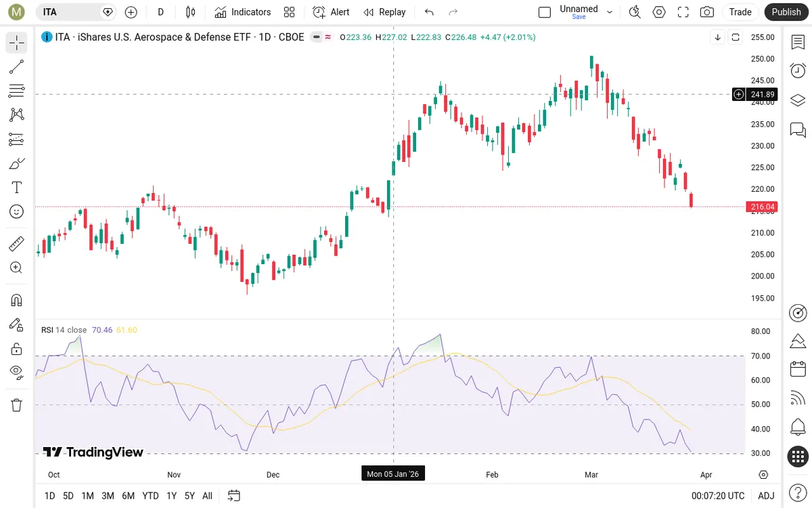Select the 6M time range tab
This screenshot has width=812, height=508.
[129, 496]
